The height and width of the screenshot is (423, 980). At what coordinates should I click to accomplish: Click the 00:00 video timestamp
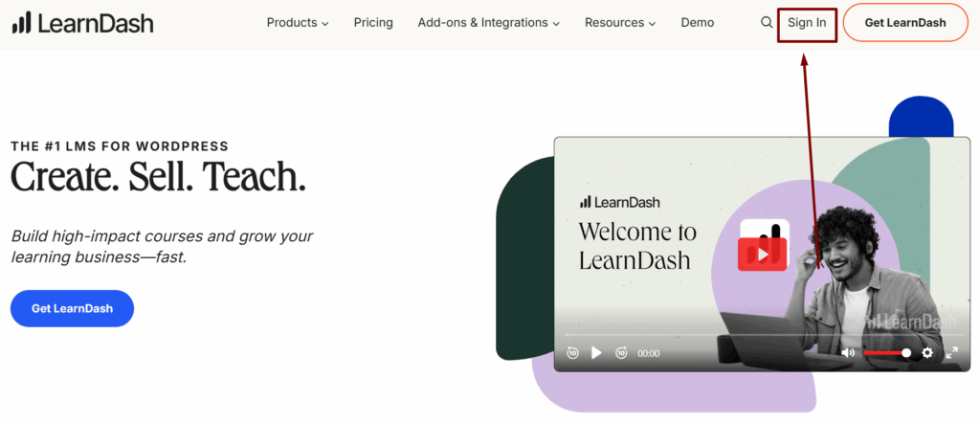tap(648, 354)
